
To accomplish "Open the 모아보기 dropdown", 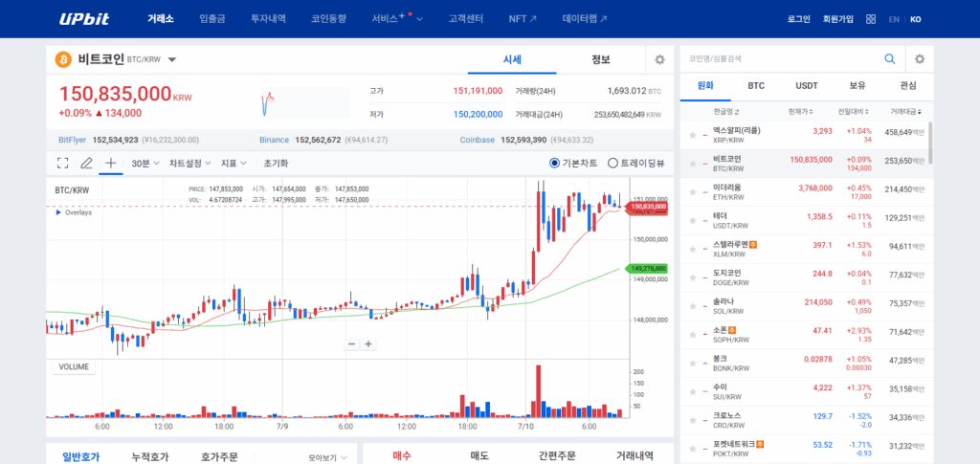I will point(327,457).
